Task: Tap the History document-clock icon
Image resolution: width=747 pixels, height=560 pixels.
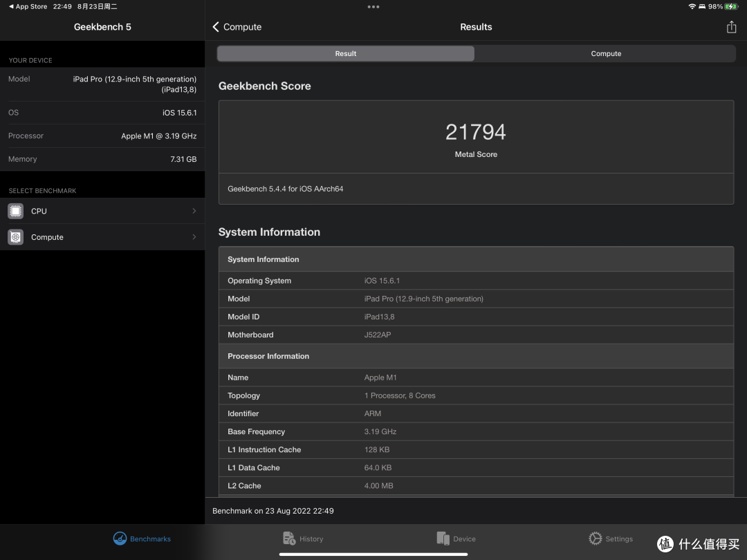Action: 289,539
